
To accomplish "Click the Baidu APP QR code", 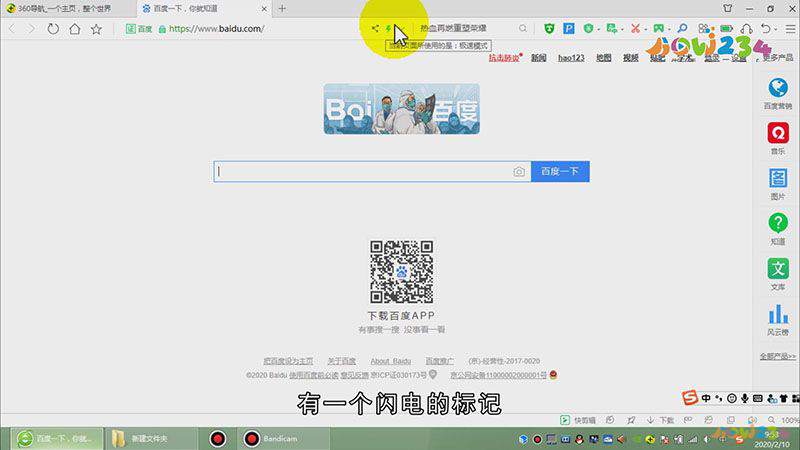I will coord(402,272).
